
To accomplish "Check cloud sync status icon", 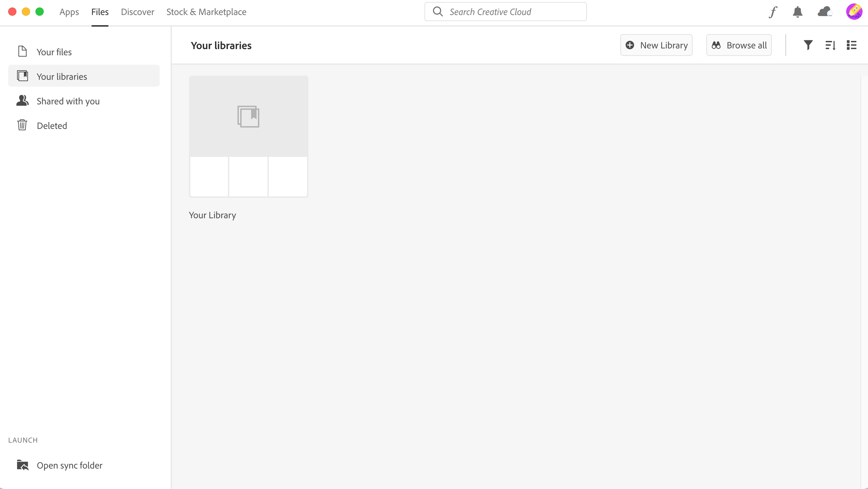I will (x=825, y=12).
